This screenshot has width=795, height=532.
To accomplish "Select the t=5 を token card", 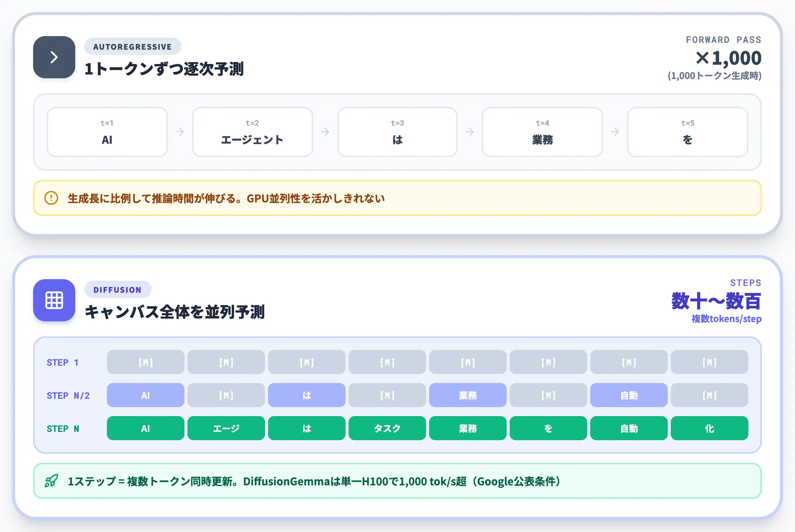I will [688, 132].
